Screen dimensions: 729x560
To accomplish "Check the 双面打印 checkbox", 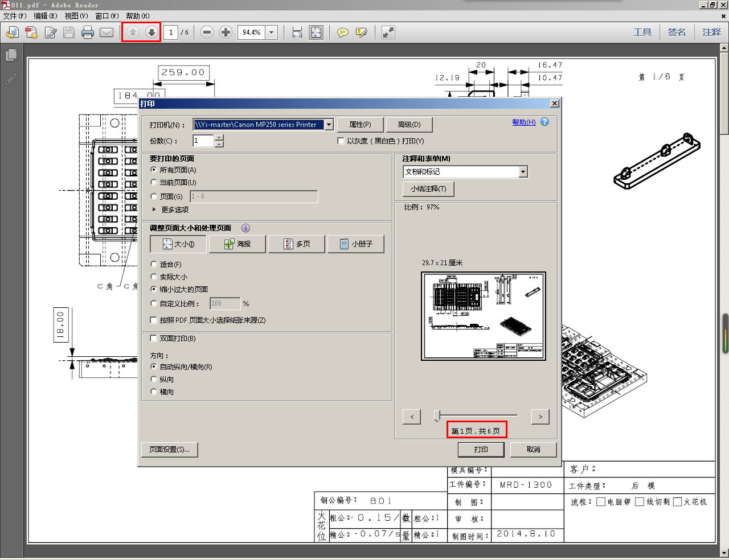I will click(x=153, y=338).
